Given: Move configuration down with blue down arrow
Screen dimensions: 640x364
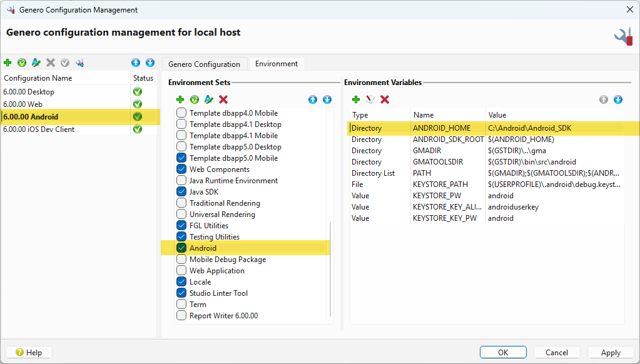Looking at the screenshot, I should (x=150, y=63).
